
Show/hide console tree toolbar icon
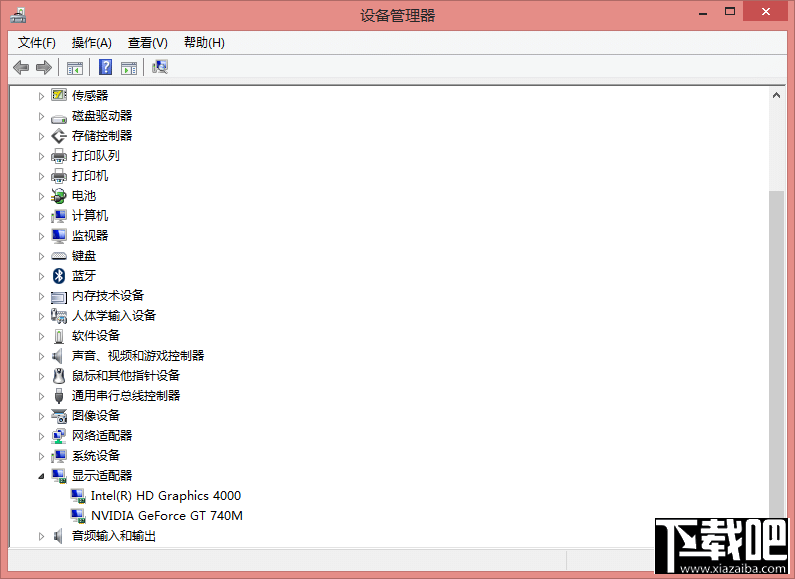tap(75, 67)
